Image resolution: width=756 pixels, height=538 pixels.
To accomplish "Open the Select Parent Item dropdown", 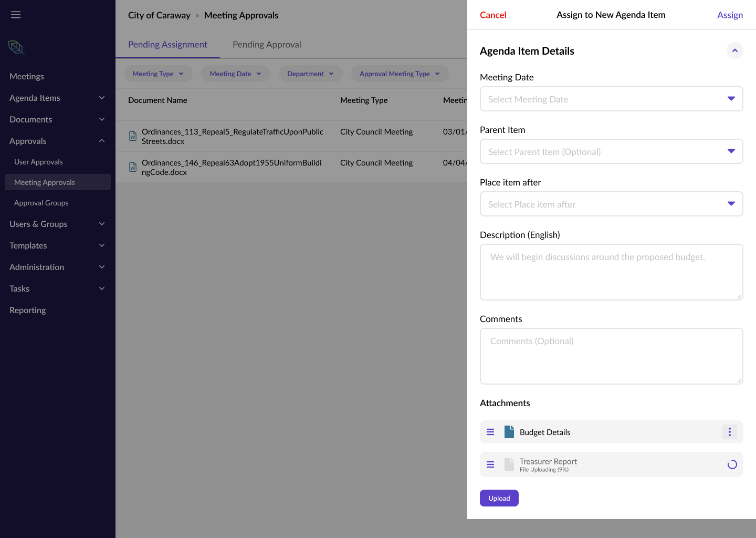I will pos(612,151).
